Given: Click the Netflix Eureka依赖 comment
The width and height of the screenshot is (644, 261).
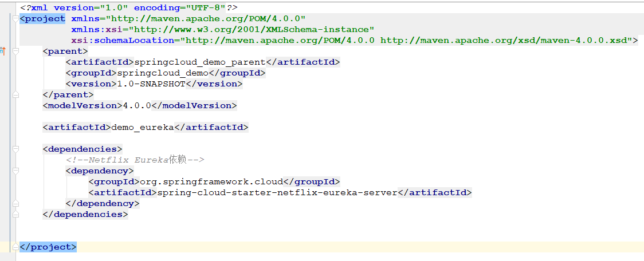Looking at the screenshot, I should (135, 160).
